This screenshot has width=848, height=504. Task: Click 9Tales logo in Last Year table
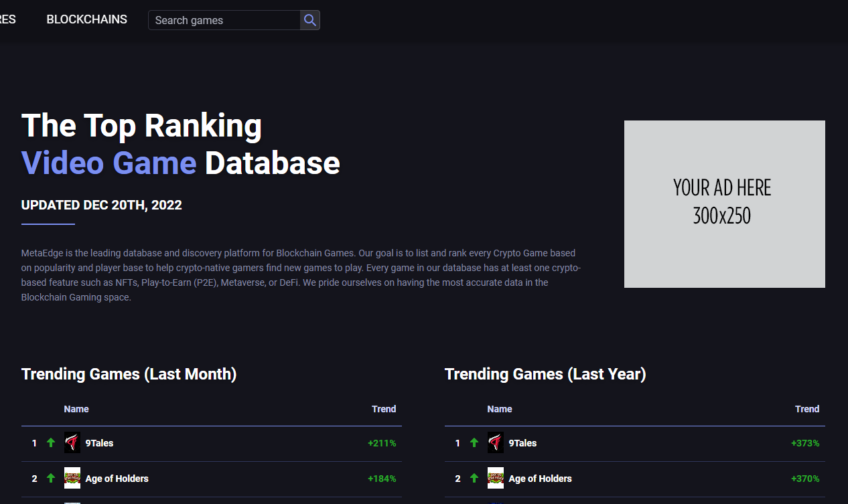click(x=496, y=443)
